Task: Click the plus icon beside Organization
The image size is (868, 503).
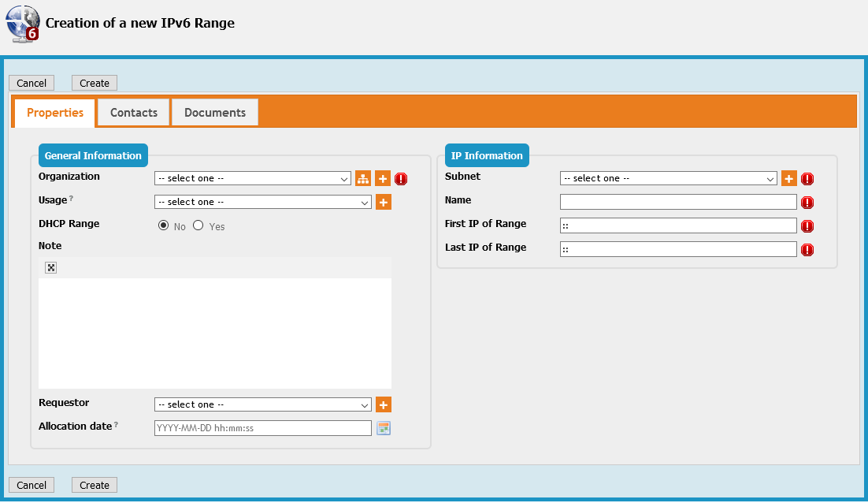Action: [x=382, y=179]
